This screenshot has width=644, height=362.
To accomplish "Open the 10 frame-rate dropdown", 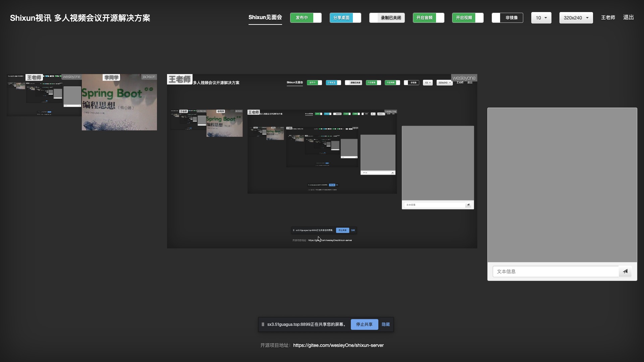I will click(x=541, y=18).
